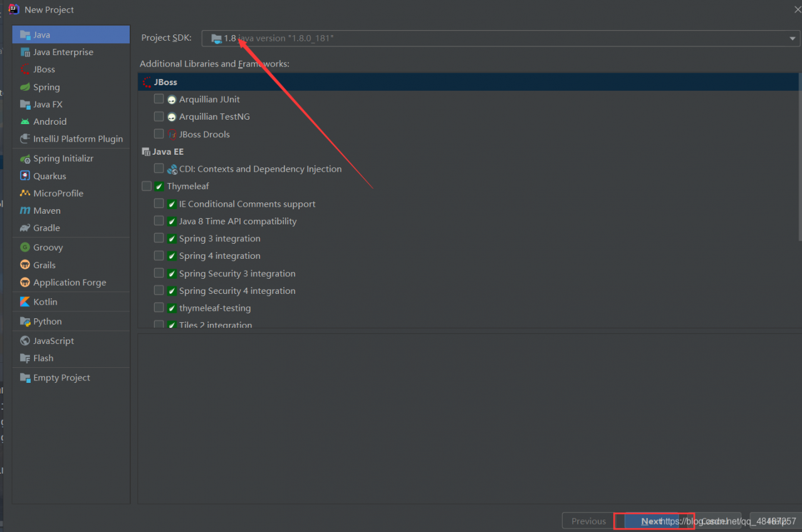Image resolution: width=802 pixels, height=532 pixels.
Task: Click the frameworks list vertical scrollbar
Action: [x=799, y=157]
